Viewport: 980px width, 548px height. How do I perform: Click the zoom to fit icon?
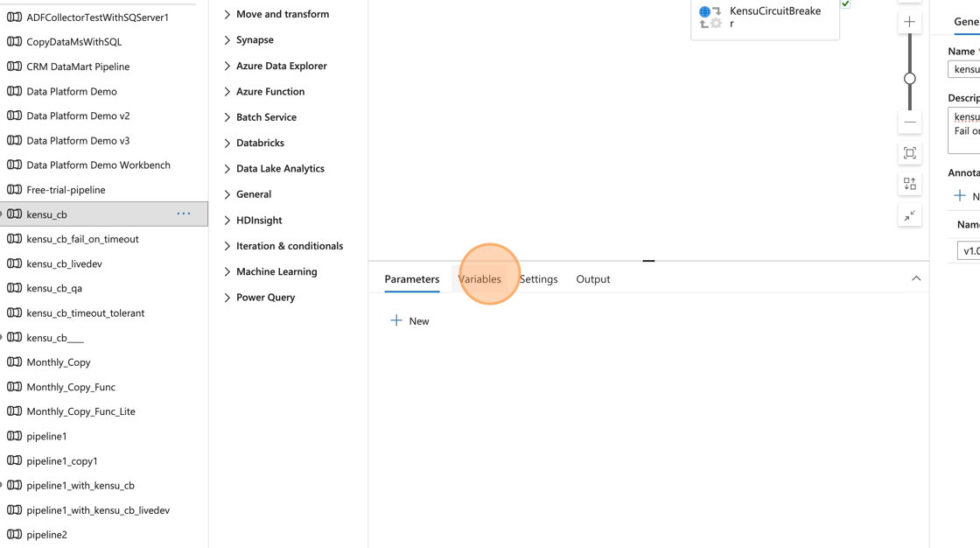point(909,153)
